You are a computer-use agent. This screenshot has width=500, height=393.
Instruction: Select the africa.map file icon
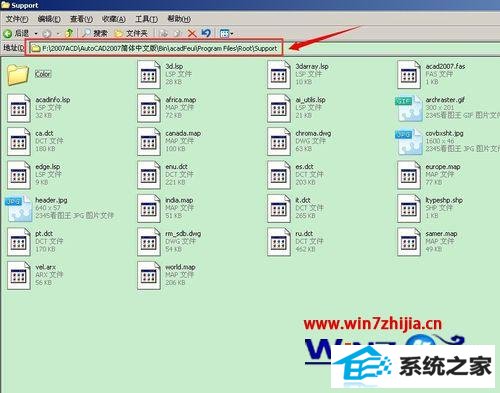(x=149, y=108)
